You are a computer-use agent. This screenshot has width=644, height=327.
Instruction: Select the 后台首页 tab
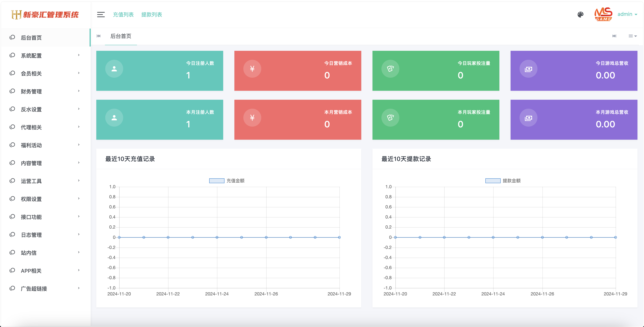pos(121,36)
